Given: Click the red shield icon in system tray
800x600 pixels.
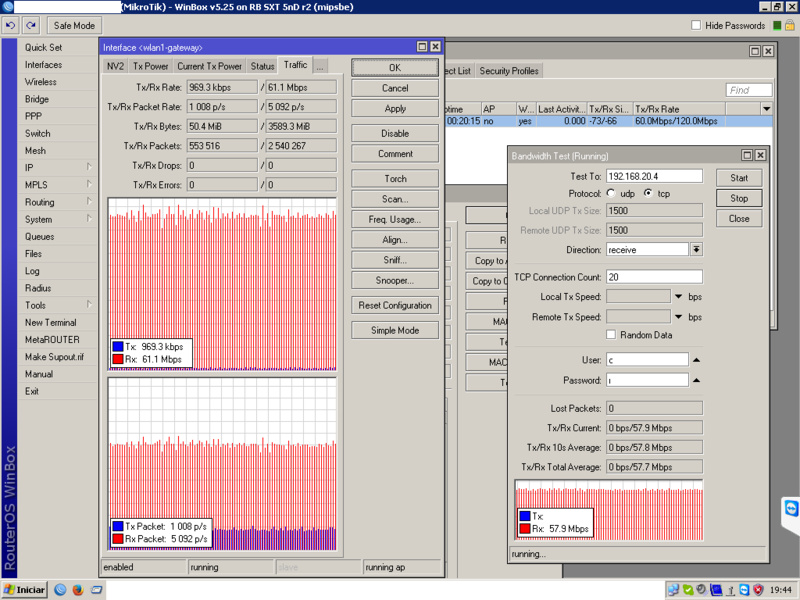Looking at the screenshot, I should tap(758, 590).
